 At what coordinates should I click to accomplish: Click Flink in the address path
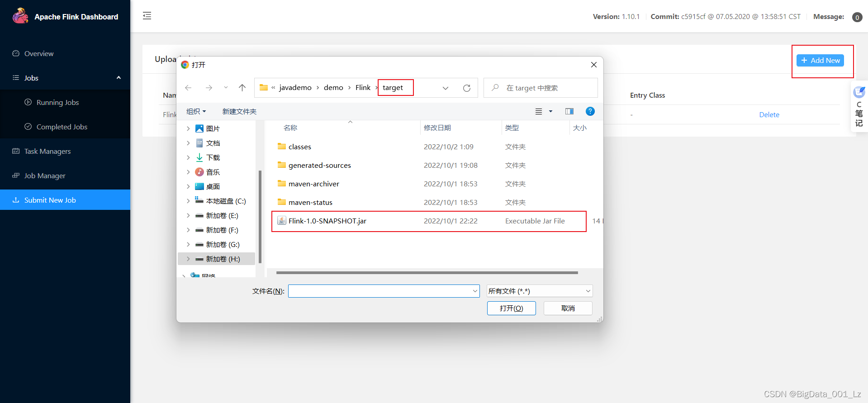tap(363, 88)
